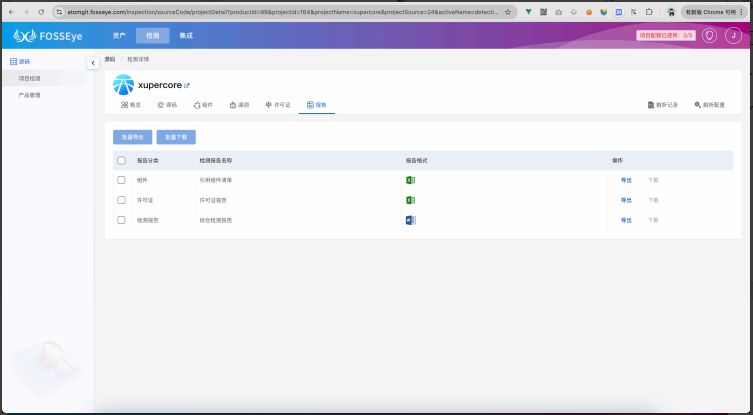Viewport: 753px width, 415px height.
Task: Open the 资产 top navigation menu
Action: pos(119,36)
